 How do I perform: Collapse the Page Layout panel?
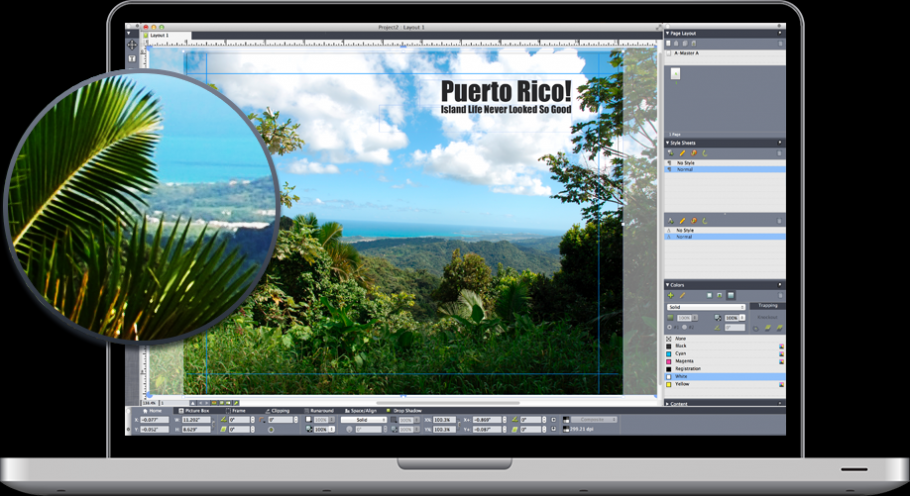[x=667, y=33]
